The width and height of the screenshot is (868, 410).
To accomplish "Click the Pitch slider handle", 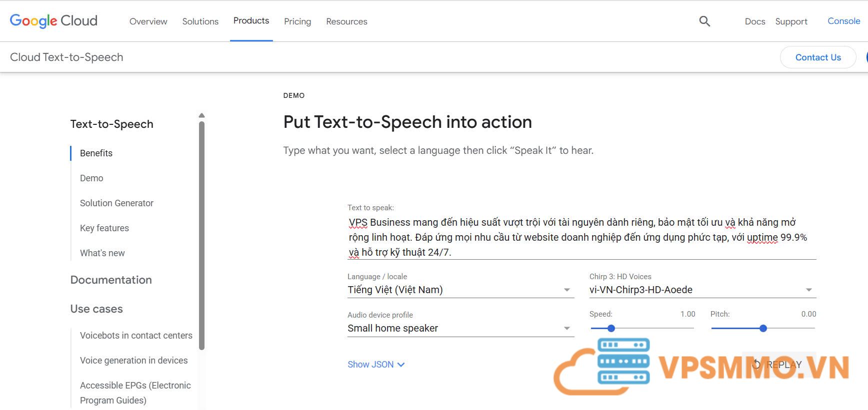I will [763, 328].
